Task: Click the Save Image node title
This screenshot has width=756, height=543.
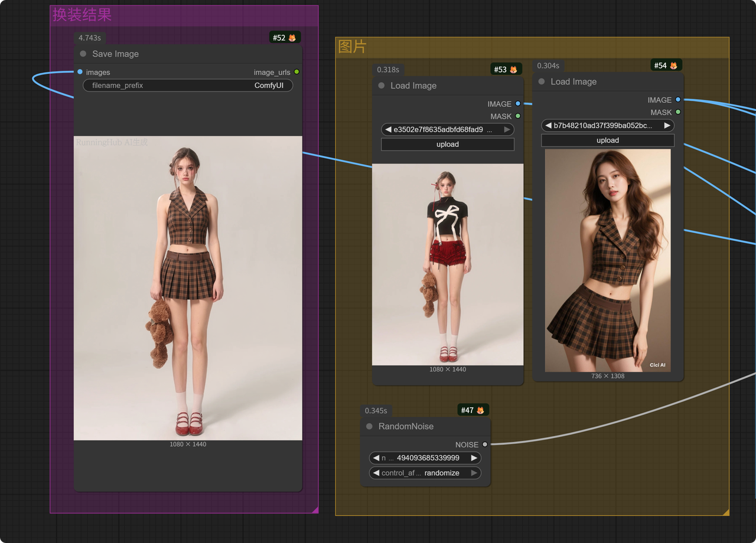Action: (x=116, y=54)
